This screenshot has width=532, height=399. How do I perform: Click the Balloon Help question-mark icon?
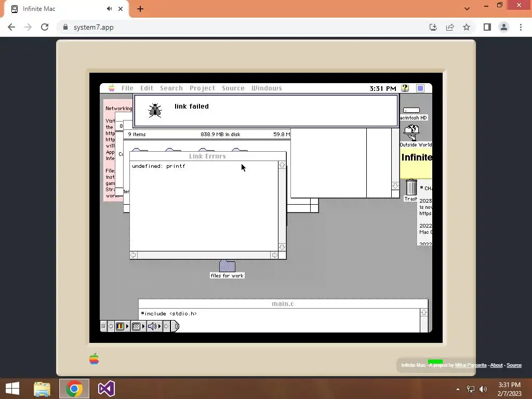click(x=405, y=88)
